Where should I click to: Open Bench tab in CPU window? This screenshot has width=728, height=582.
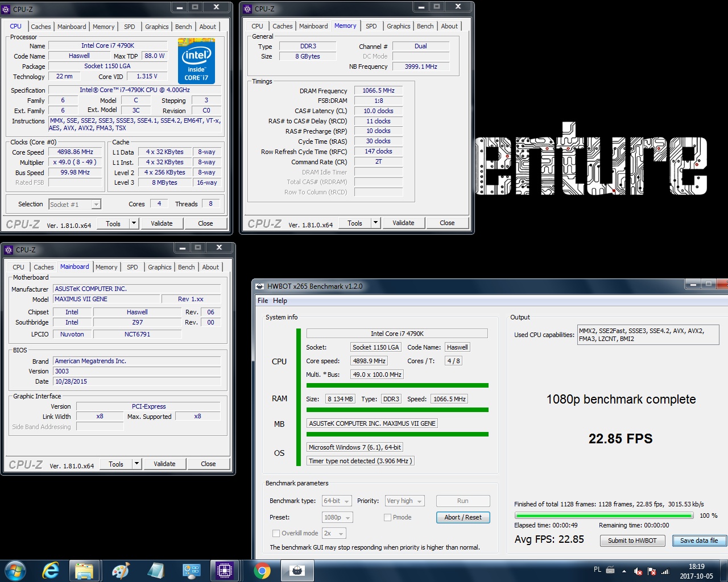(x=184, y=27)
